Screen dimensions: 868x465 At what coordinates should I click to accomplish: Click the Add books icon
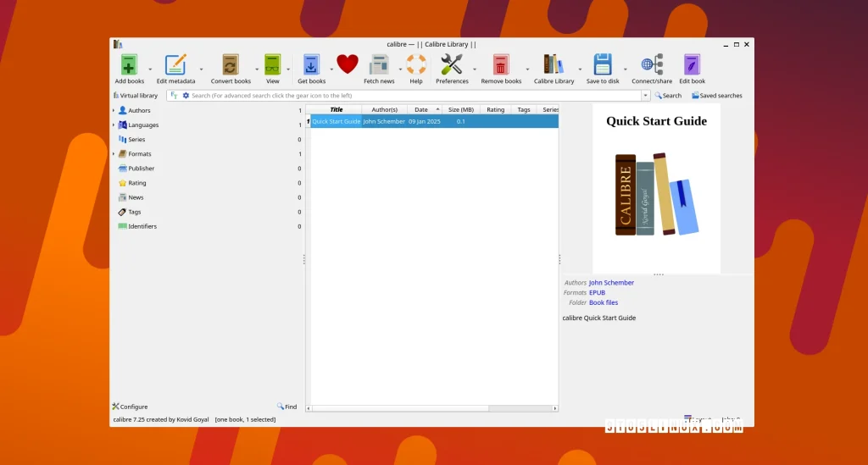click(x=129, y=65)
